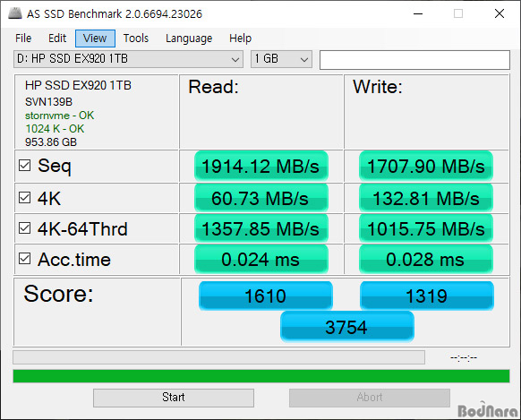
Task: Expand the 1 GB test size dropdown
Action: [281, 59]
